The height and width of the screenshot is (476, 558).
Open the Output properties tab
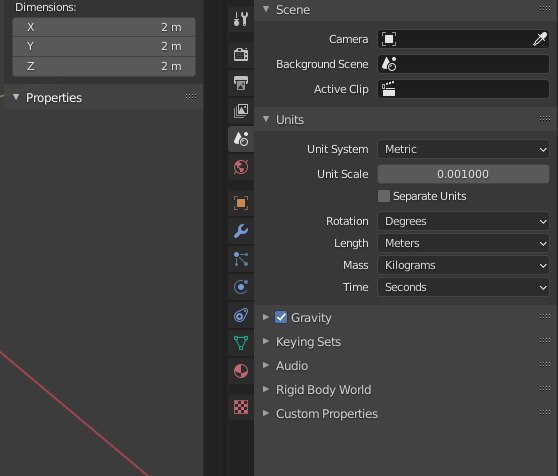coord(241,83)
